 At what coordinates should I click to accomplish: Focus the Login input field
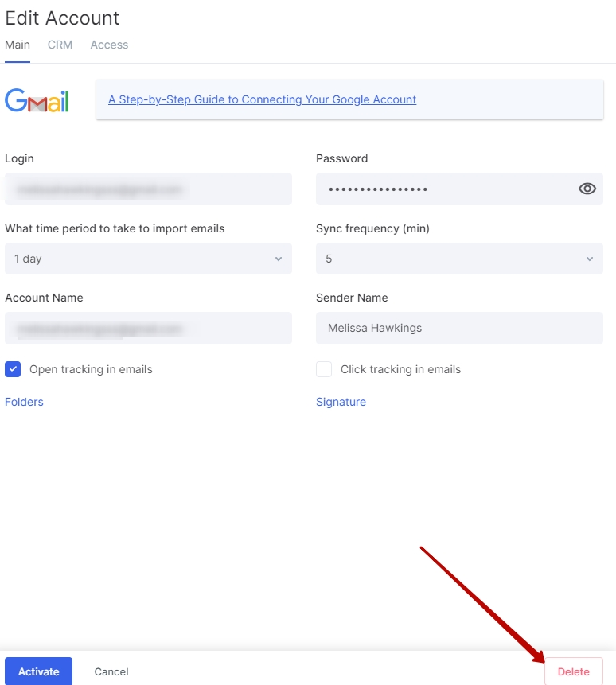(148, 189)
